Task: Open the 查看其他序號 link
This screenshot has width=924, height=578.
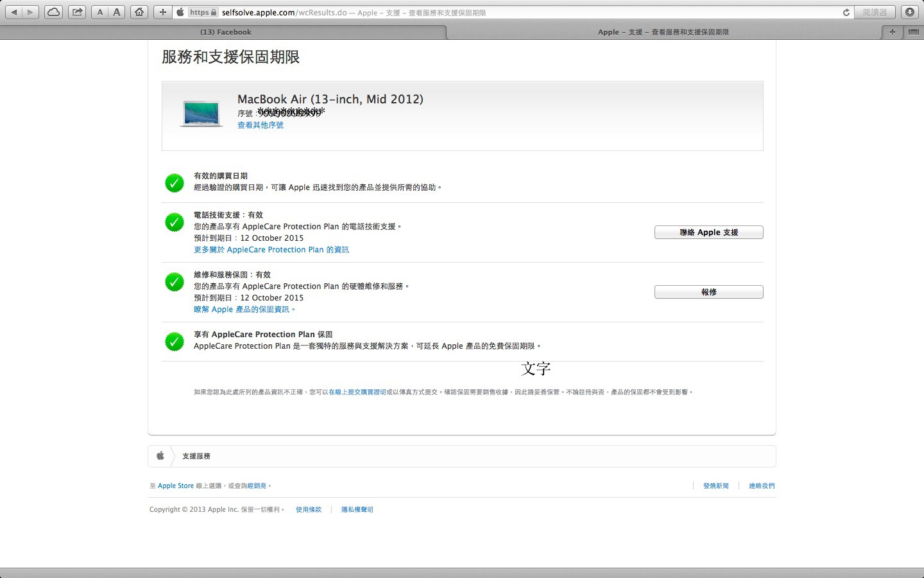Action: (x=261, y=125)
